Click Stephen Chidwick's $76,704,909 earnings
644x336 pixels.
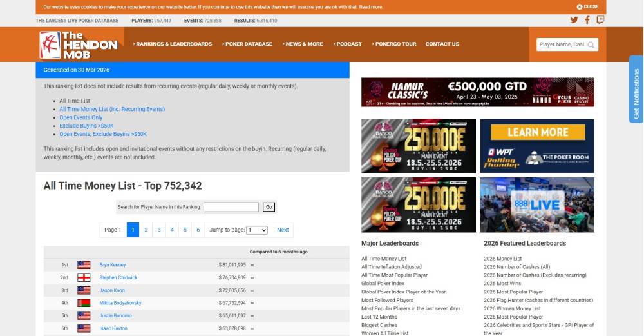coord(232,277)
